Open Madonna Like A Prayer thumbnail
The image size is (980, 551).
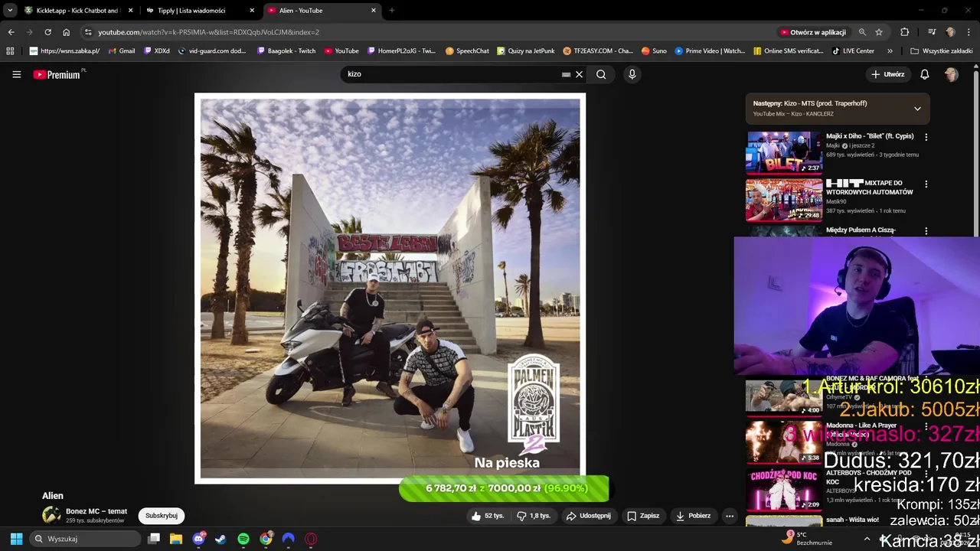(x=784, y=442)
